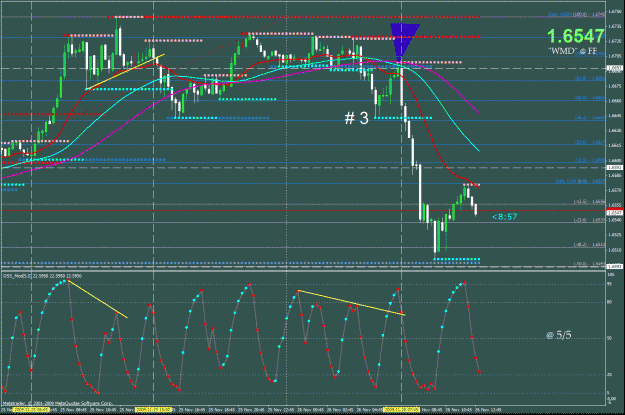Click the 1.6720 value on price axis
The image size is (625, 415).
coord(614,41)
